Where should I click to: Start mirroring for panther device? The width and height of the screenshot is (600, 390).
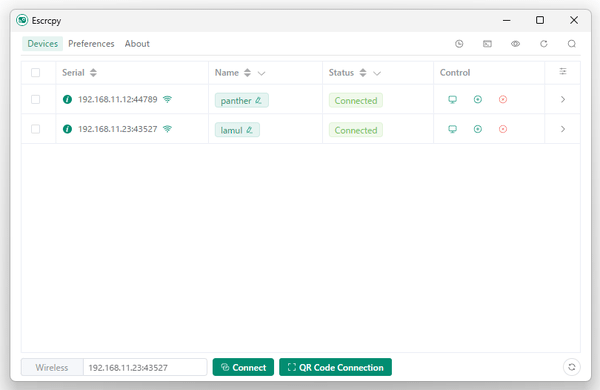click(452, 100)
